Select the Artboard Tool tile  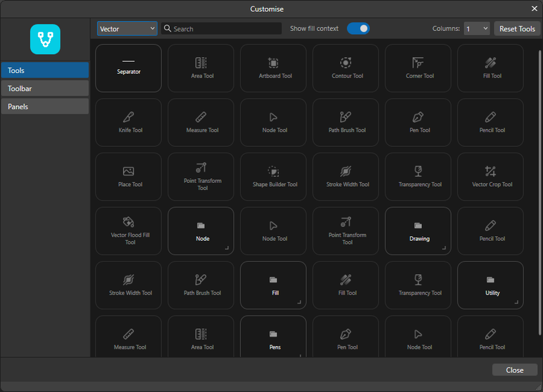click(273, 68)
